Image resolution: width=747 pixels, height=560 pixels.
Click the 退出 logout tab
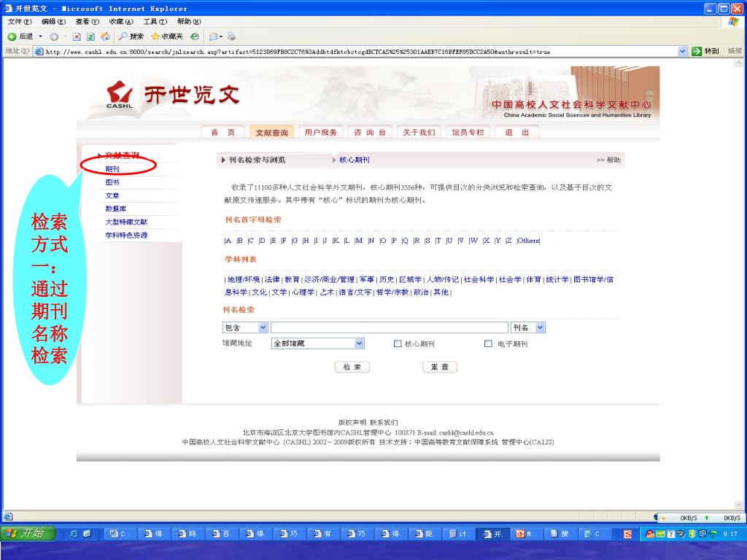pos(517,133)
